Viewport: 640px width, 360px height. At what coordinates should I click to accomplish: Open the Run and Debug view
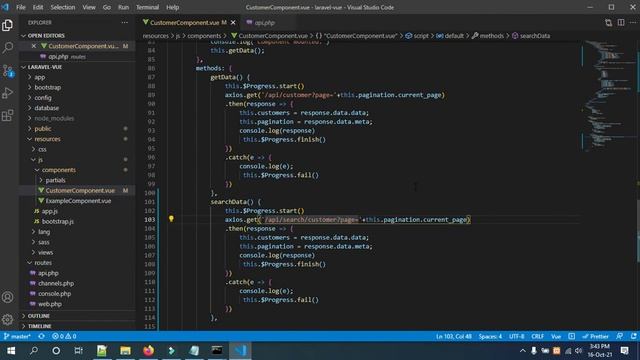point(8,93)
